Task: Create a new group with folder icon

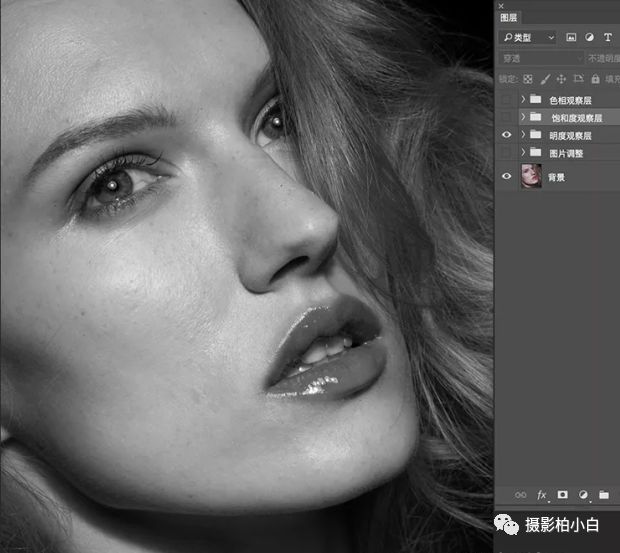Action: click(604, 495)
